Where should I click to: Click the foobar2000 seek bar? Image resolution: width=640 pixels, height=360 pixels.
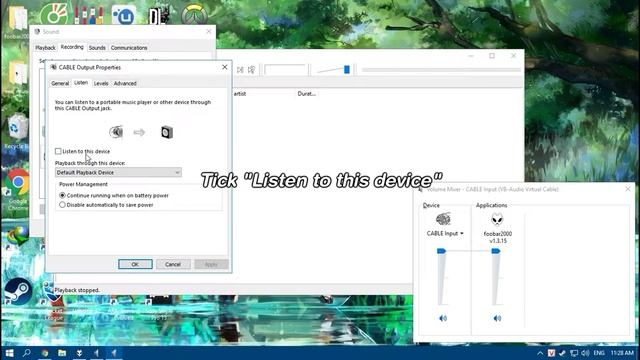pyautogui.click(x=441, y=70)
